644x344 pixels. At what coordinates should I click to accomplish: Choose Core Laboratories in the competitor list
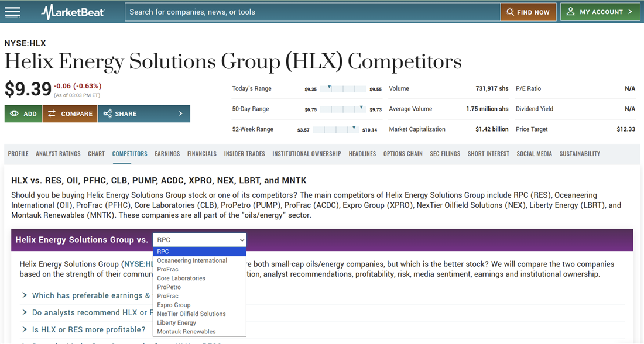point(181,278)
